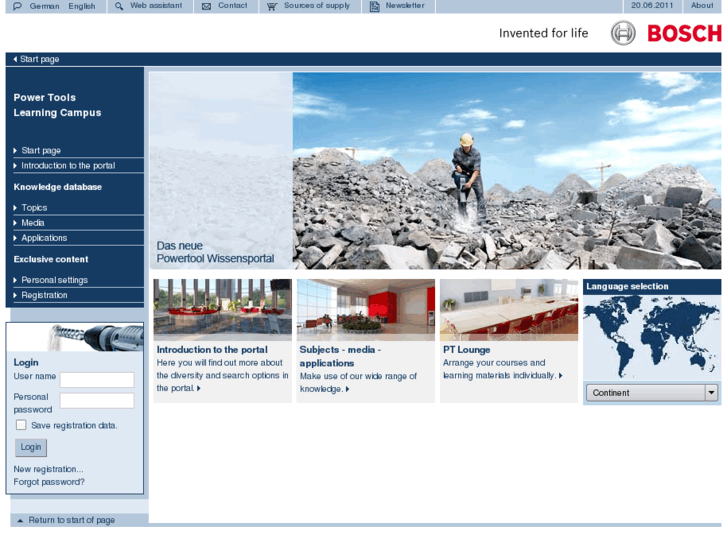Go to Start page in the breadcrumb bar
727x545 pixels.
(39, 59)
